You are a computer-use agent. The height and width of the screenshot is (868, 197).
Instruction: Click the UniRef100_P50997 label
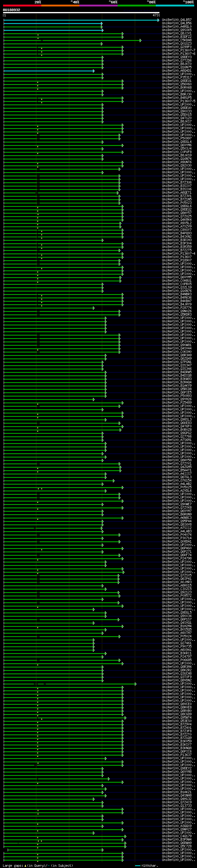pos(177,139)
